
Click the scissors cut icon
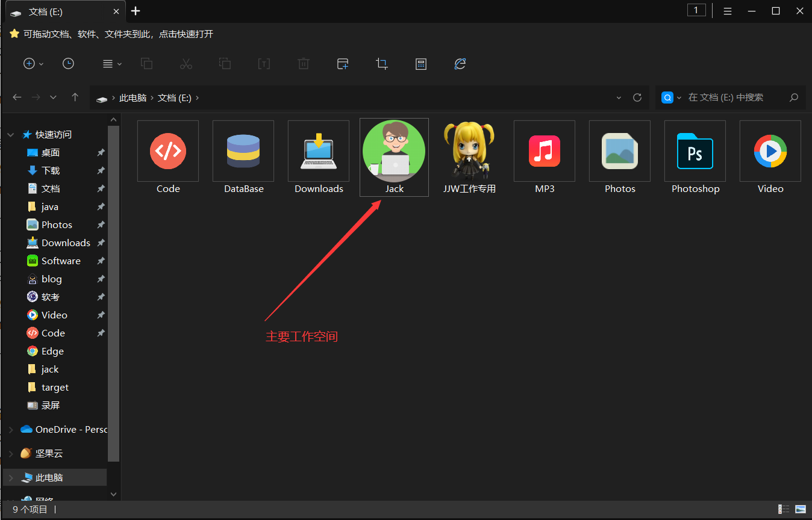pyautogui.click(x=186, y=64)
